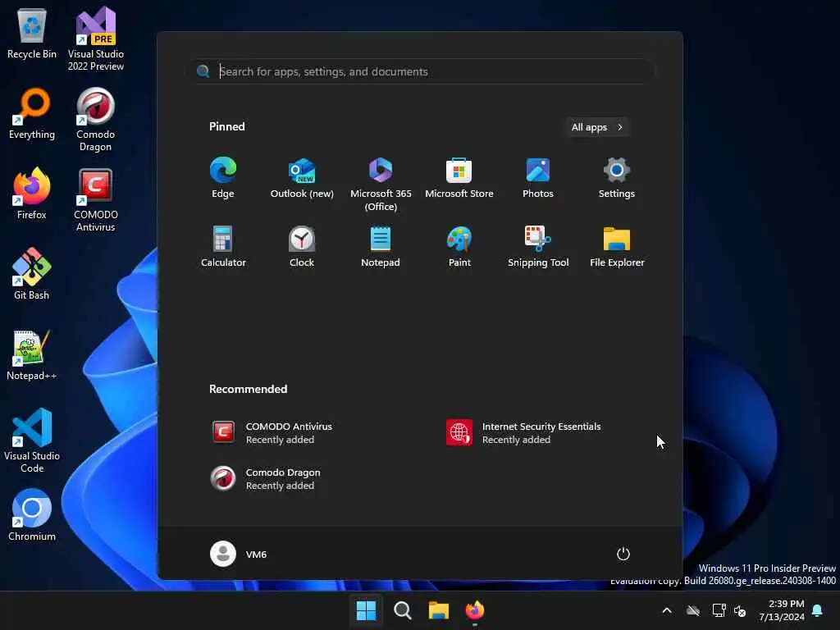
Task: Launch Calculator from Start menu
Action: (x=223, y=246)
